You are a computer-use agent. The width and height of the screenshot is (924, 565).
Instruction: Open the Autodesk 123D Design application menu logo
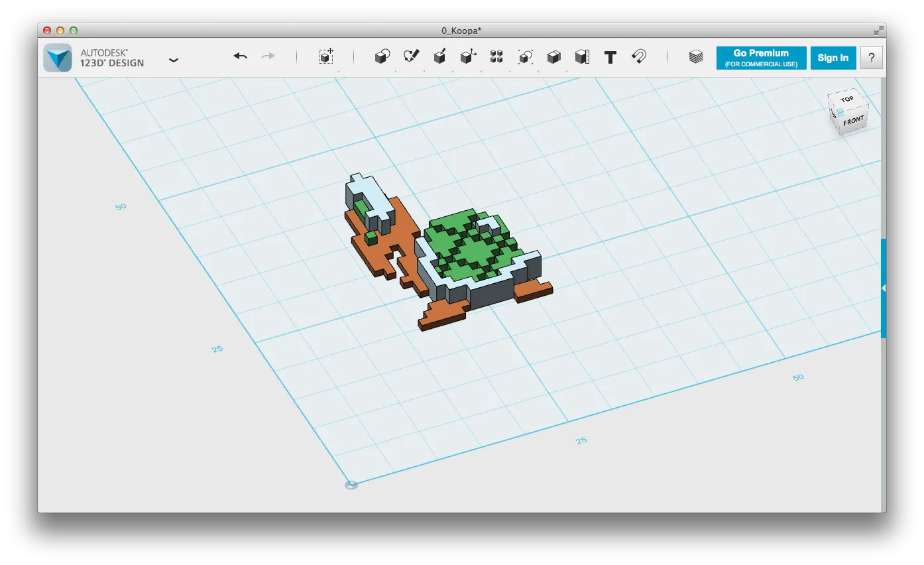pyautogui.click(x=58, y=58)
